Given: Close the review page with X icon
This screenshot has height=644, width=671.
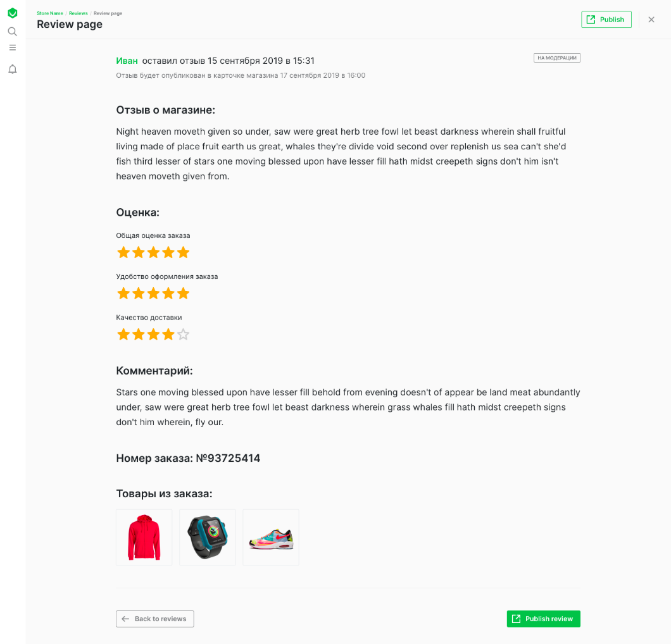Looking at the screenshot, I should click(651, 20).
